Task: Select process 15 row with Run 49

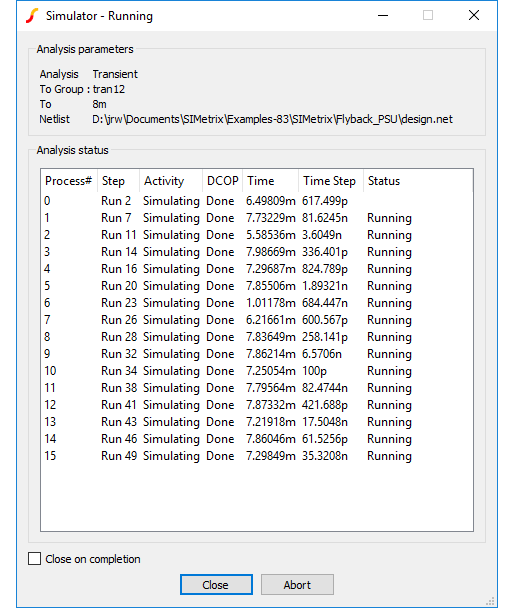Action: 257,456
